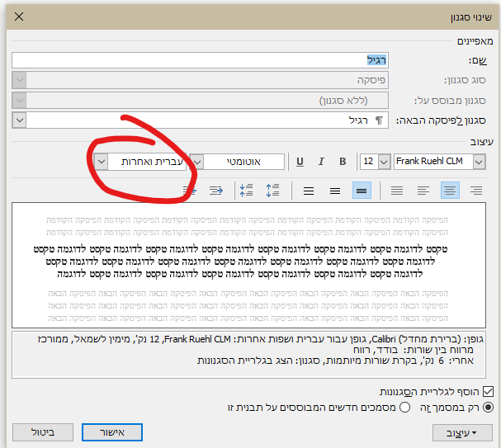Increase paragraph spacing with outward arrows icon

click(x=272, y=191)
